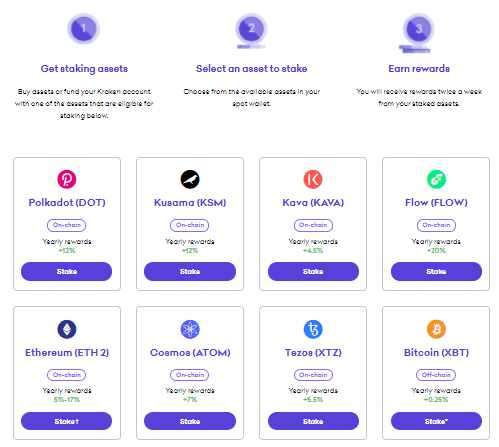This screenshot has width=499, height=447.
Task: Open the Tezos (XTZ) title link
Action: pyautogui.click(x=313, y=352)
